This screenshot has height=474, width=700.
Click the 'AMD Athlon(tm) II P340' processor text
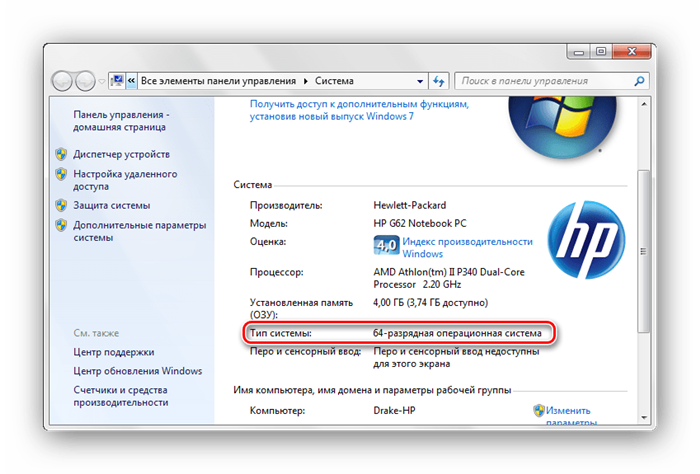pyautogui.click(x=449, y=279)
